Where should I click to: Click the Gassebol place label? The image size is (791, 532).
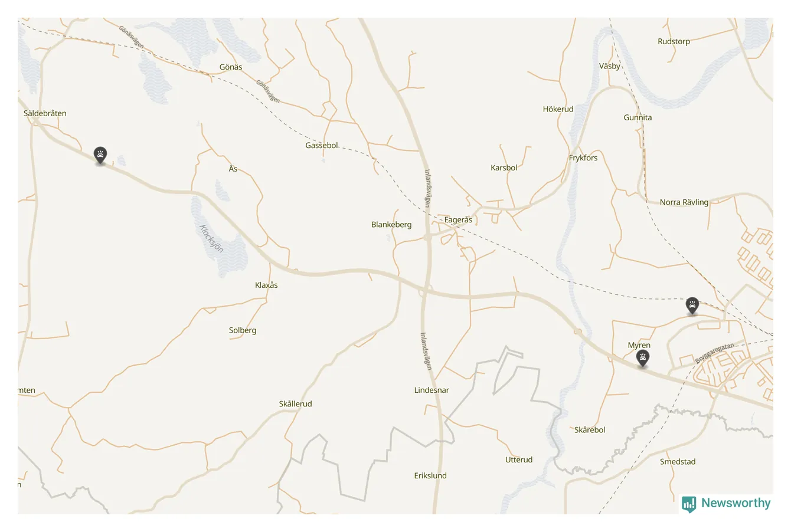coord(322,146)
